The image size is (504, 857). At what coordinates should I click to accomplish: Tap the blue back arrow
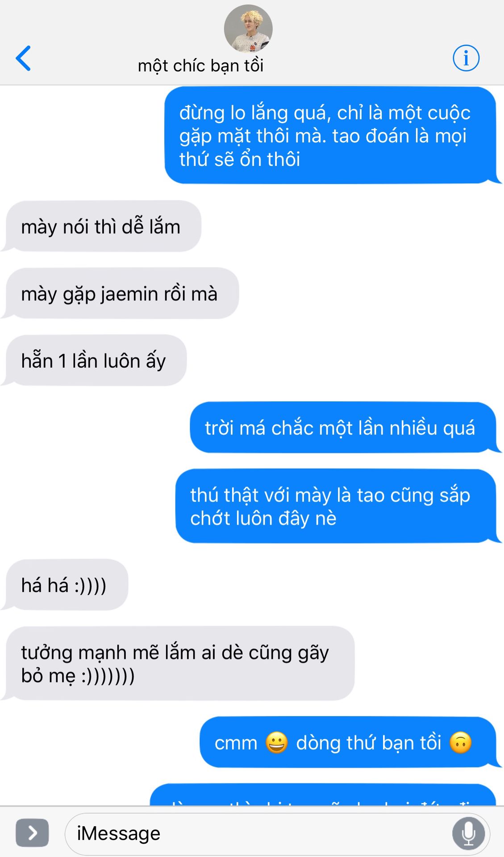click(23, 58)
